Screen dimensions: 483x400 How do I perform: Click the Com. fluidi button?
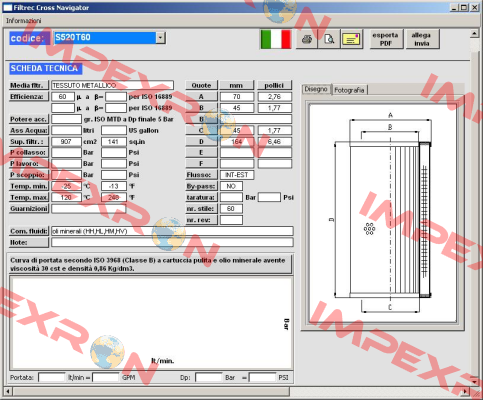pos(29,231)
